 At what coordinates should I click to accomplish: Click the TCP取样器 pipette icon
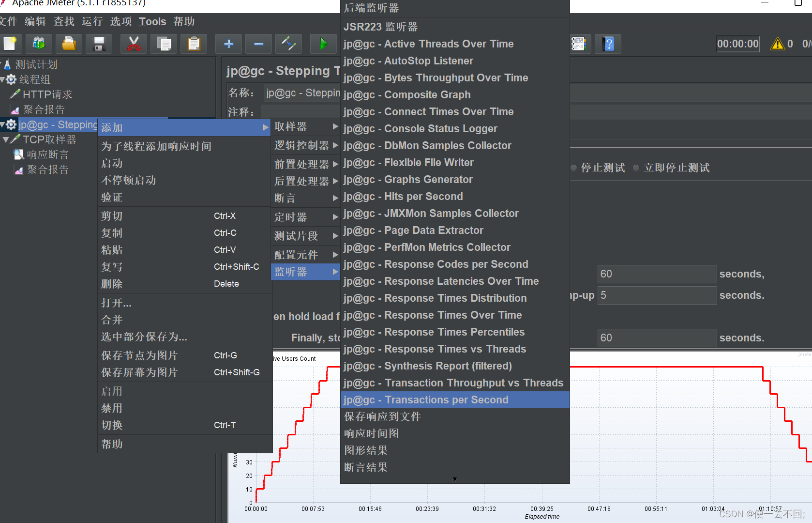[15, 139]
